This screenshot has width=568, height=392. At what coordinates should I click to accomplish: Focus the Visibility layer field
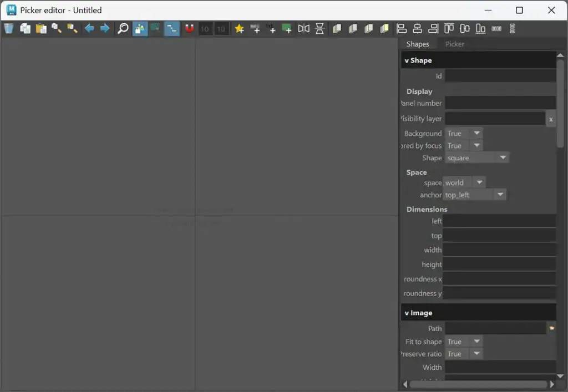click(x=495, y=118)
